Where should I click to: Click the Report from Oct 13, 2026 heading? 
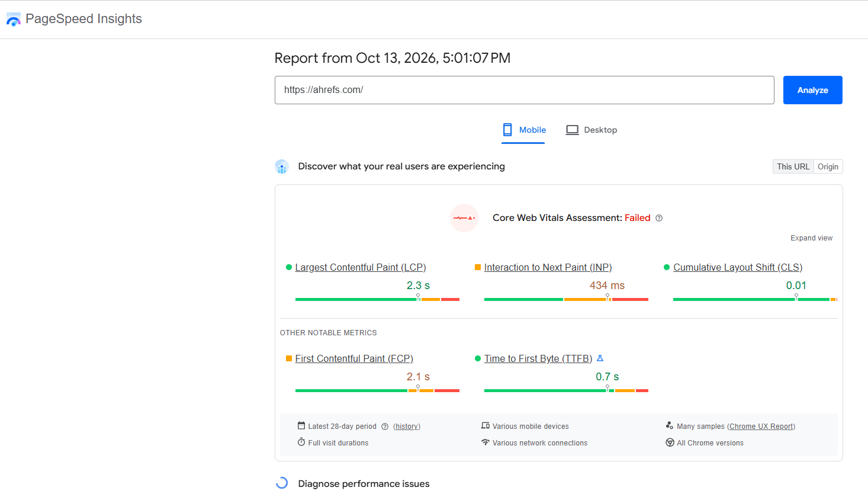[x=393, y=58]
